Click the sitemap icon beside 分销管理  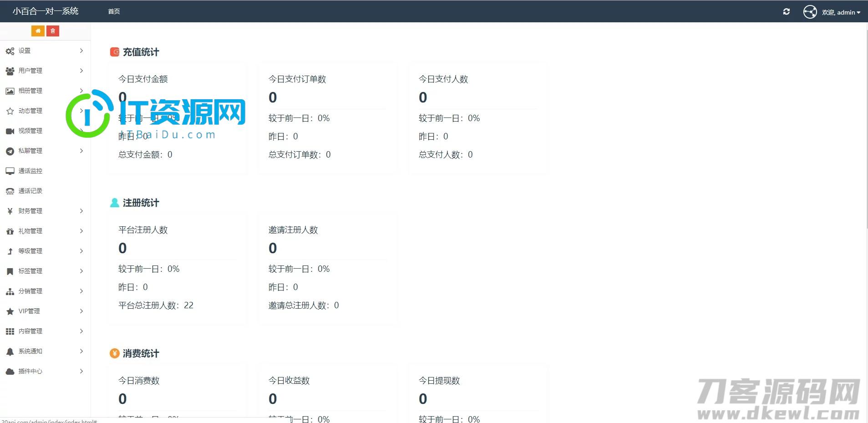[10, 291]
